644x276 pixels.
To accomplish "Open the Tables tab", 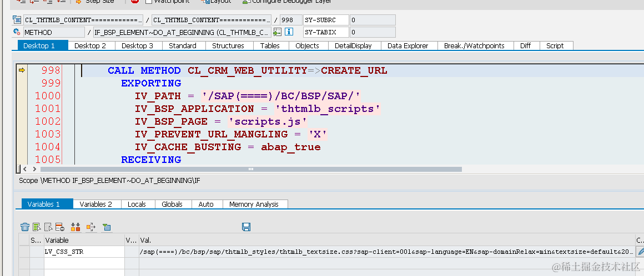I will point(270,45).
